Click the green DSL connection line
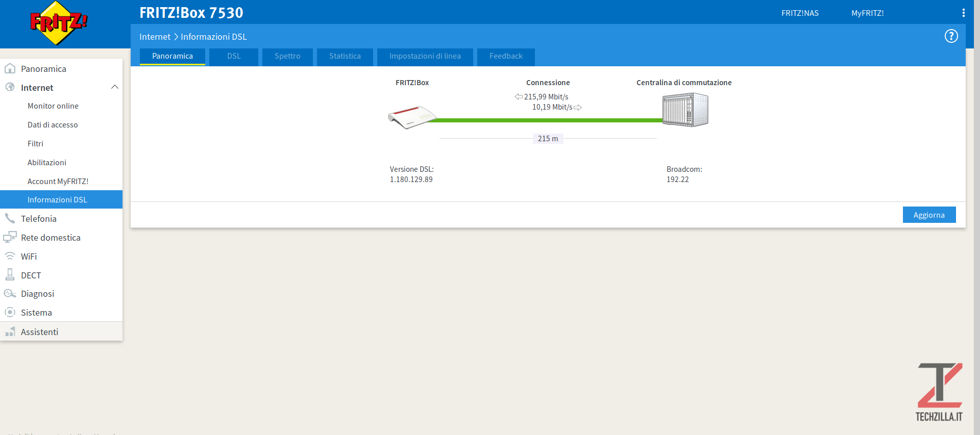980x435 pixels. pos(549,120)
